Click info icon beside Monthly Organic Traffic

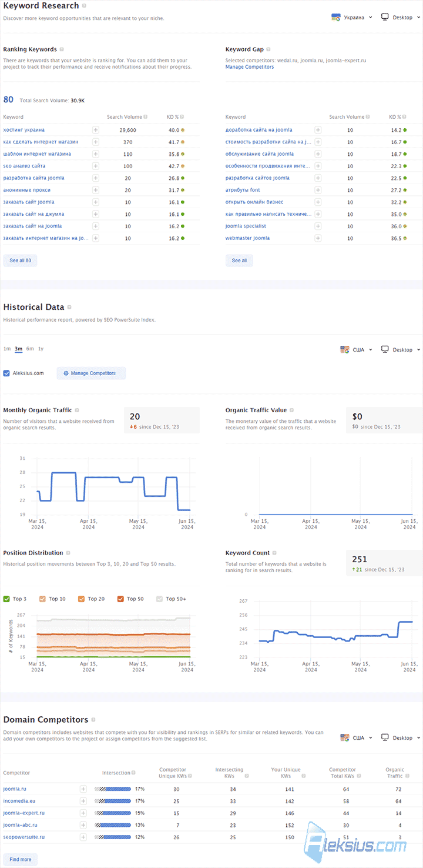click(x=77, y=410)
